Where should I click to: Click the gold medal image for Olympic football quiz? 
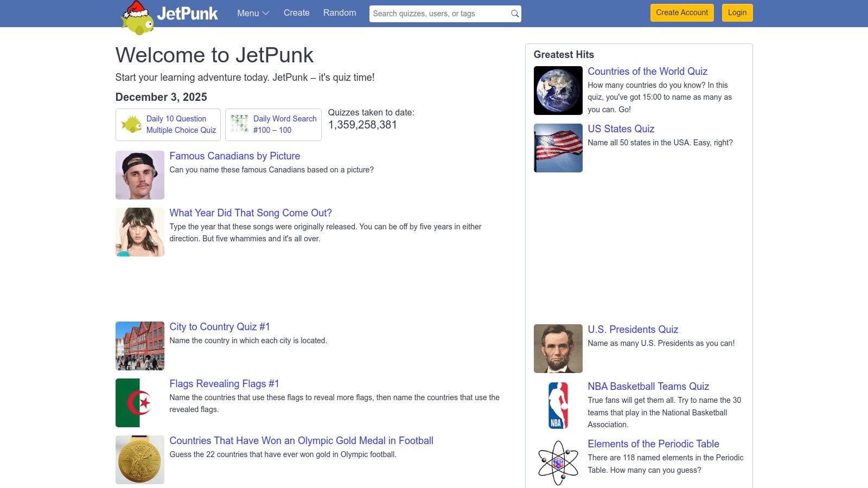[139, 459]
